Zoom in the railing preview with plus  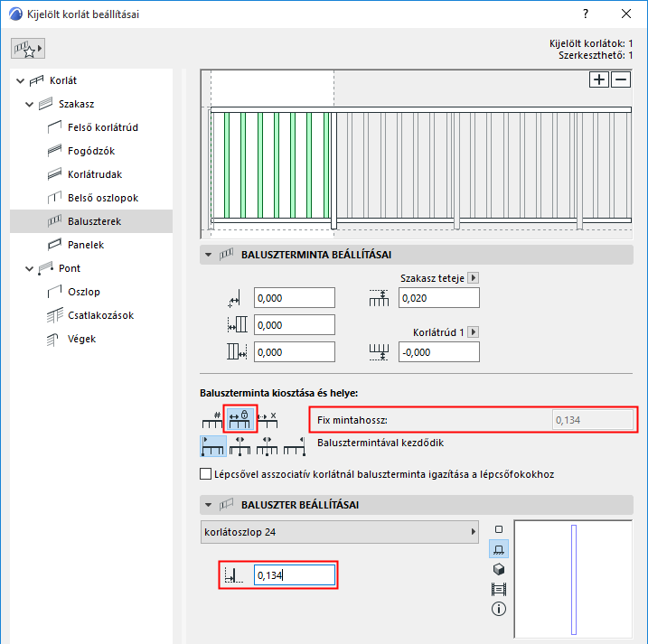pos(599,79)
